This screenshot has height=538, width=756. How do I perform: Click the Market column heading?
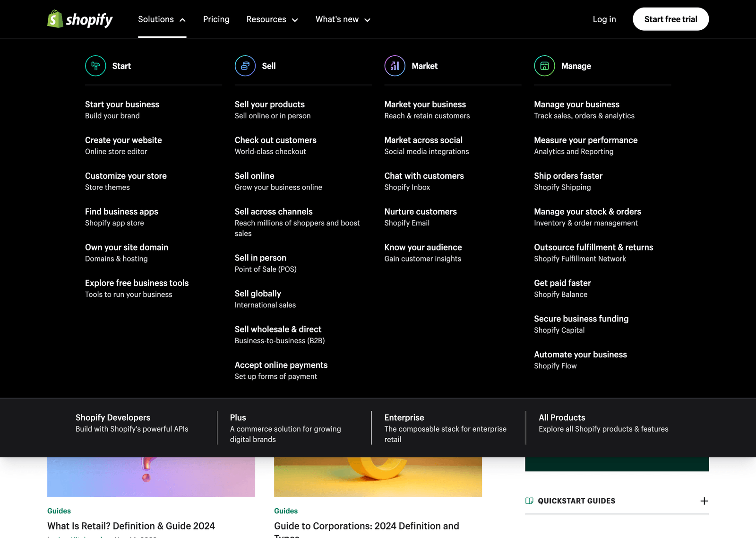point(424,66)
